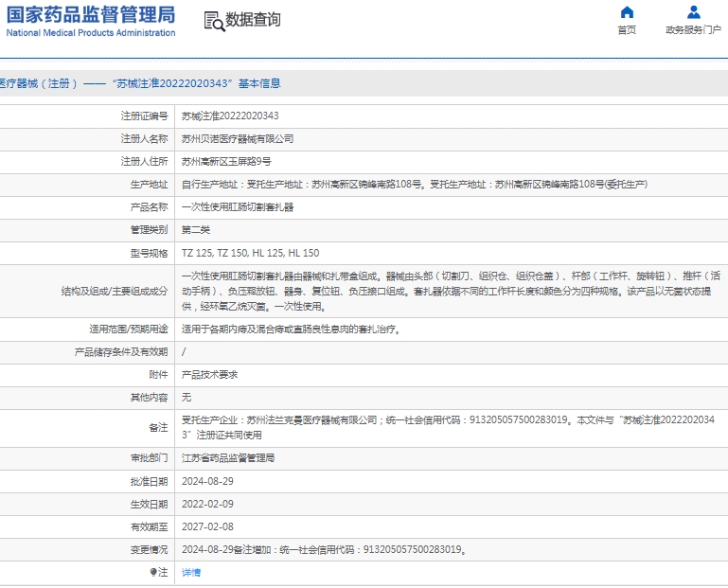Click the 国家药品监督管理局 logo

91,15
